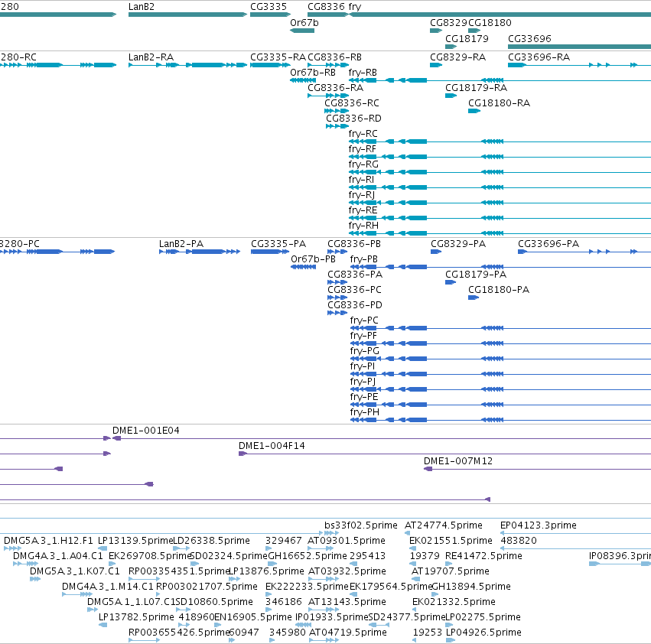Click EST GH16652.5prime
This screenshot has height=644, width=651.
point(272,564)
